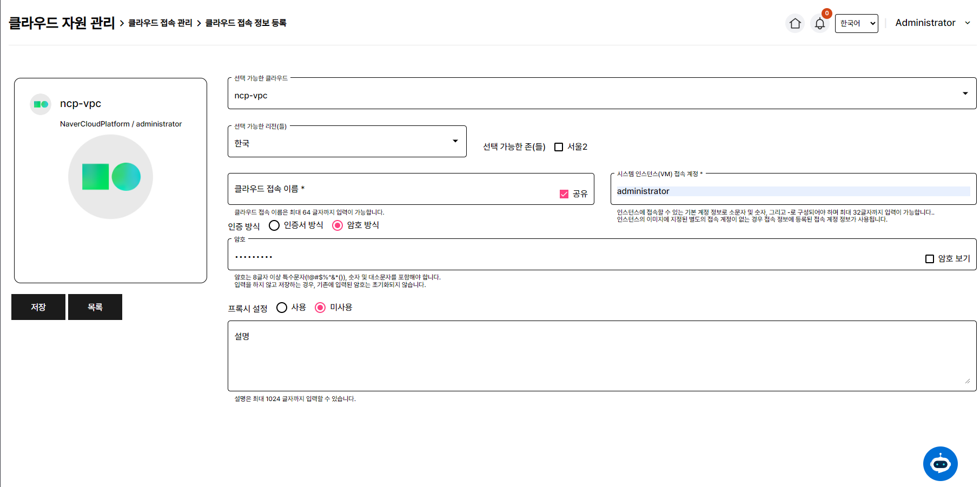Toggle the 암호 보기 checkbox

[x=930, y=259]
